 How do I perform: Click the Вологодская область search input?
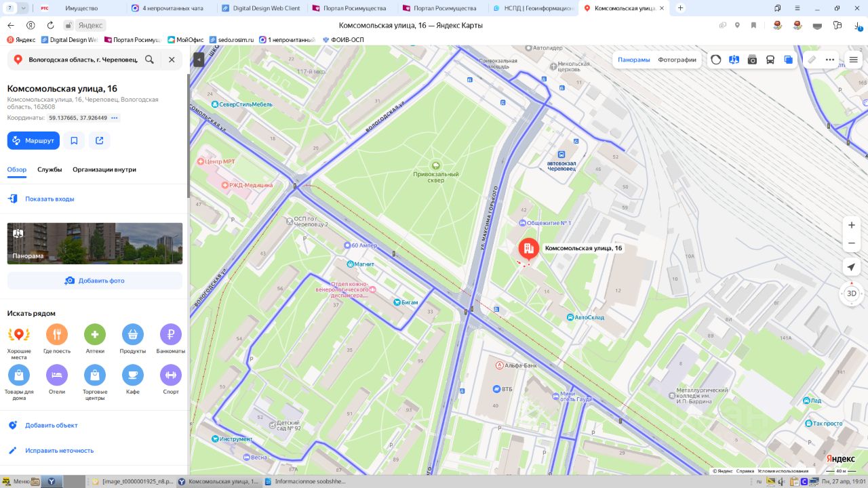coord(83,60)
